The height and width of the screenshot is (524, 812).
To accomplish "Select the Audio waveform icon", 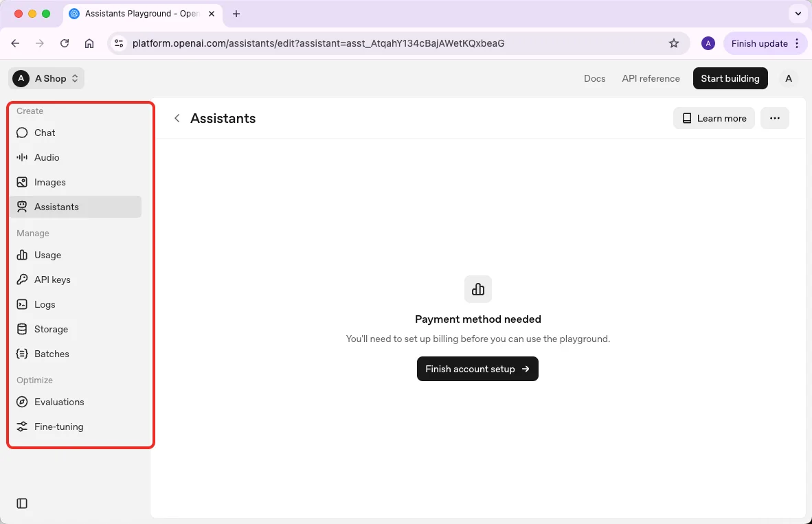I will tap(22, 157).
